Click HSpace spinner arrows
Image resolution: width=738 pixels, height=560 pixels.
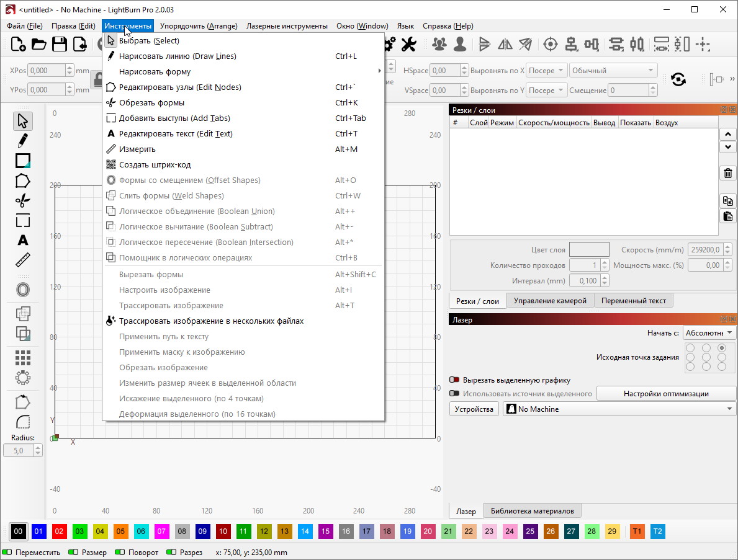(x=464, y=71)
